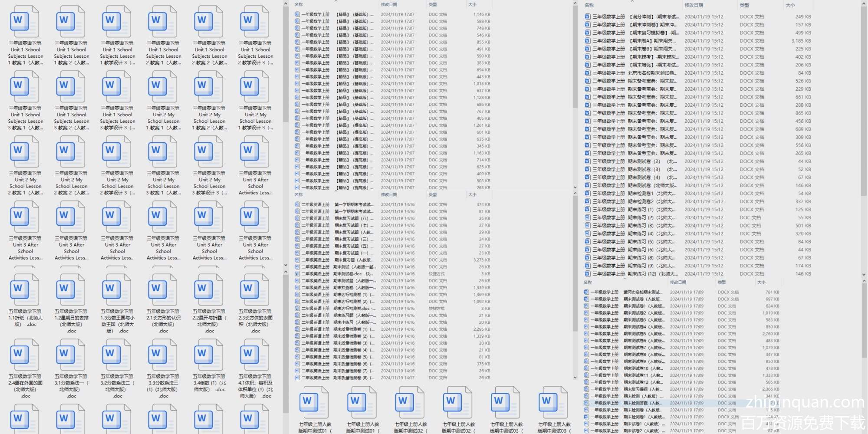
Task: Click 三年级数学上册 【期末培优】 file name
Action: [x=636, y=65]
